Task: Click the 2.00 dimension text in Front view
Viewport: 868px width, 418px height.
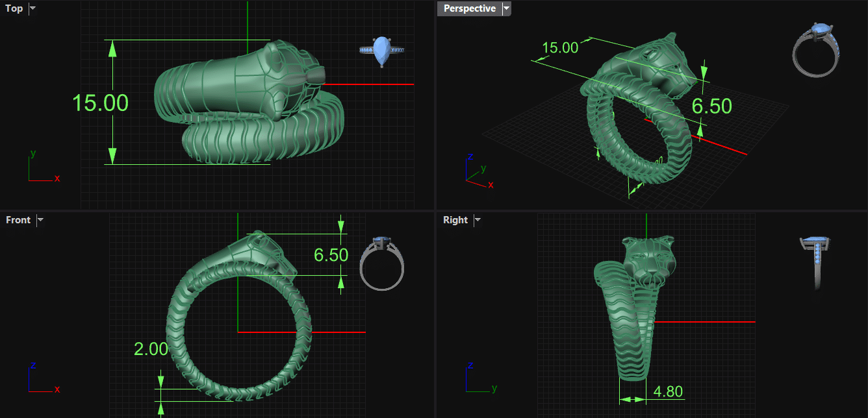Action: click(151, 349)
